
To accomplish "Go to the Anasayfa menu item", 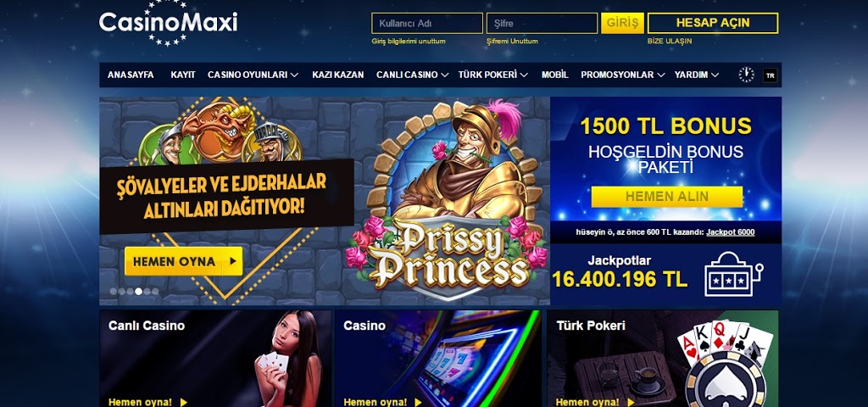I will coord(131,75).
